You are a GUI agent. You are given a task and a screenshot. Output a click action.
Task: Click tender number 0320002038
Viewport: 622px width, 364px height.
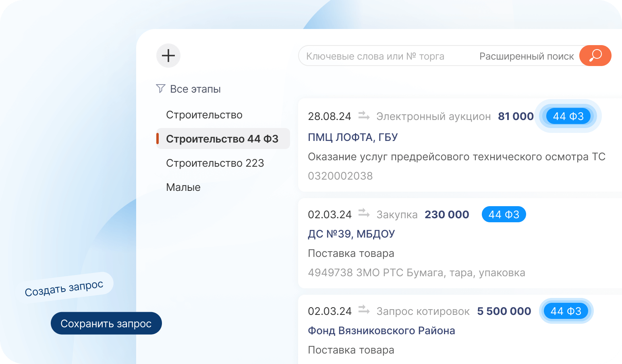340,176
